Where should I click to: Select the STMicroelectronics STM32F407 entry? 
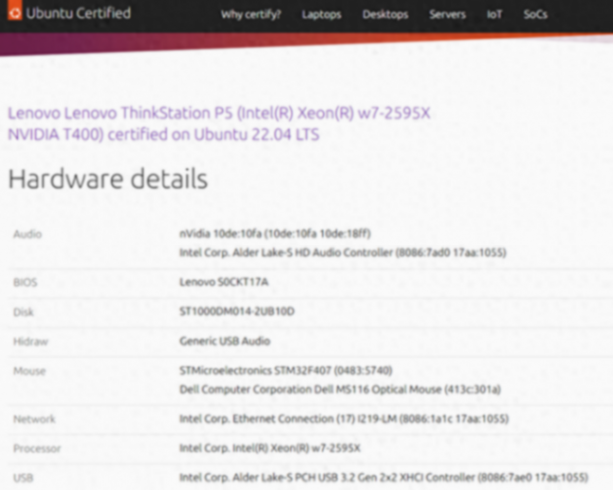point(286,370)
